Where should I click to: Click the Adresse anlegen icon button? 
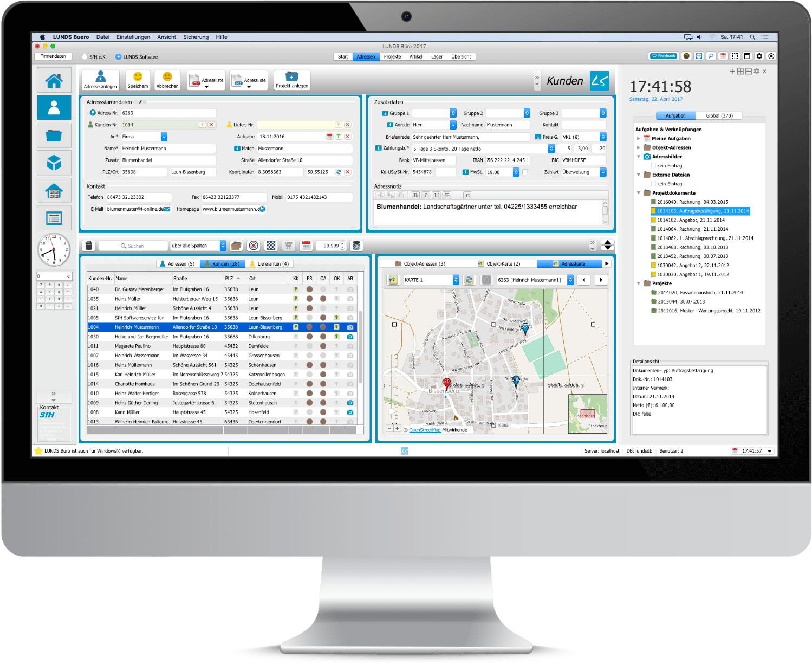101,80
